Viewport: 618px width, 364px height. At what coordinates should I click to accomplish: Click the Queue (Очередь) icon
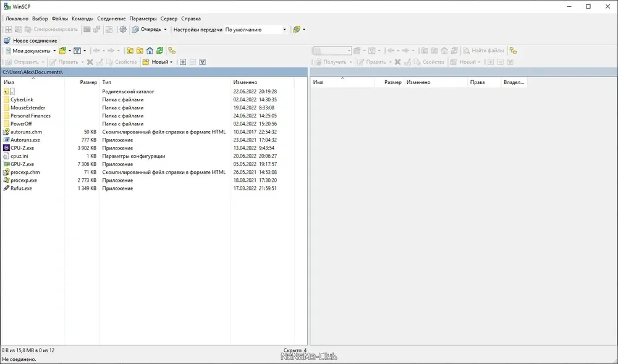coord(135,30)
